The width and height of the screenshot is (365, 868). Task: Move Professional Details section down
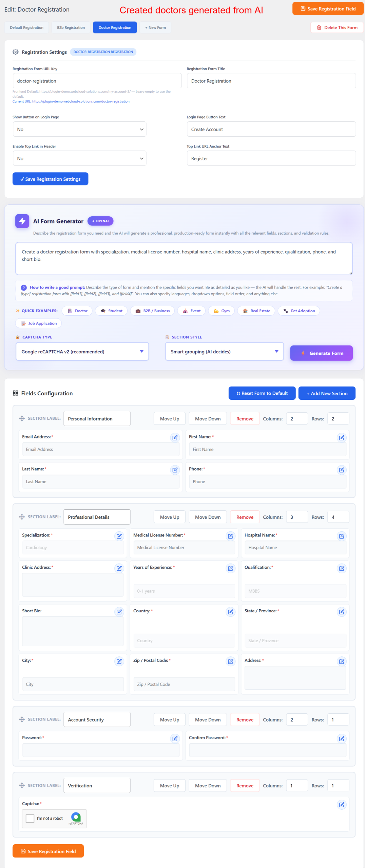(x=208, y=517)
